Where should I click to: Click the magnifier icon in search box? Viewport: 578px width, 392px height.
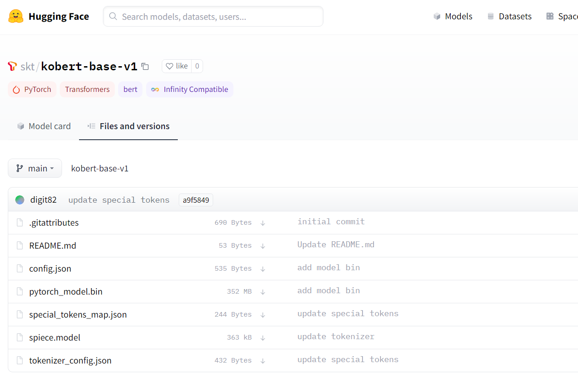[x=113, y=17]
